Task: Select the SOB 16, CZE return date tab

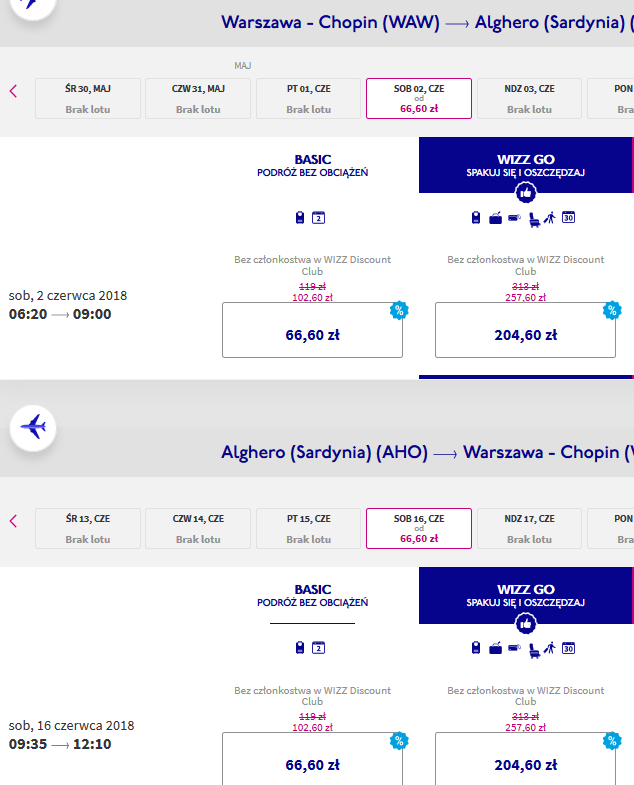Action: (419, 528)
